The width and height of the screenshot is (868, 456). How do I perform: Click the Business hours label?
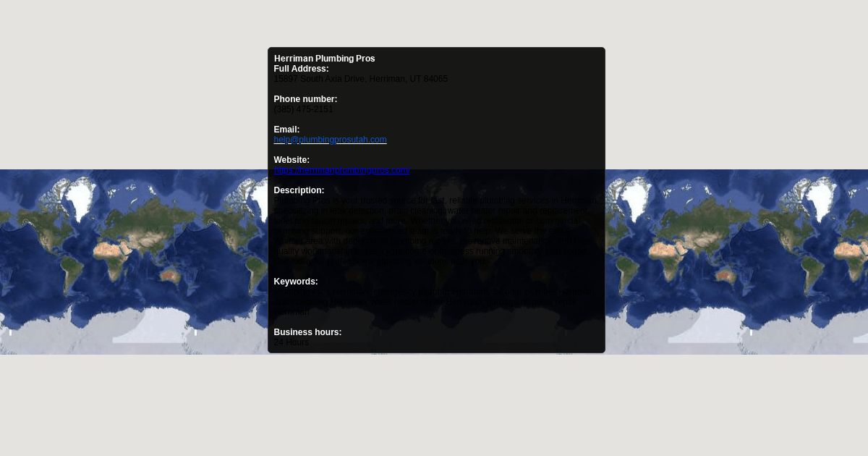pos(307,332)
